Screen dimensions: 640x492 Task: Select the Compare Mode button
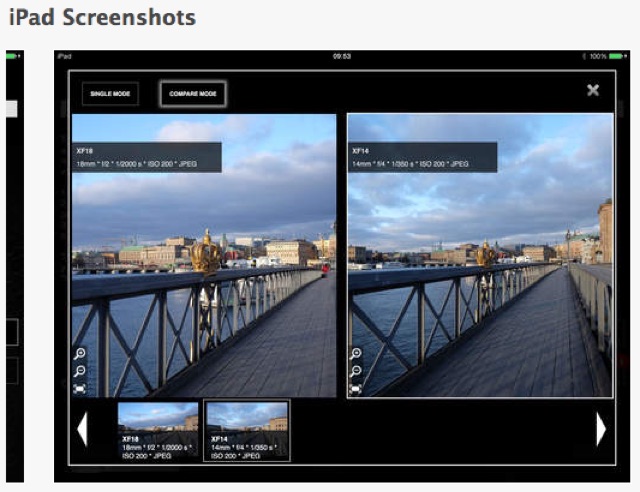(192, 94)
